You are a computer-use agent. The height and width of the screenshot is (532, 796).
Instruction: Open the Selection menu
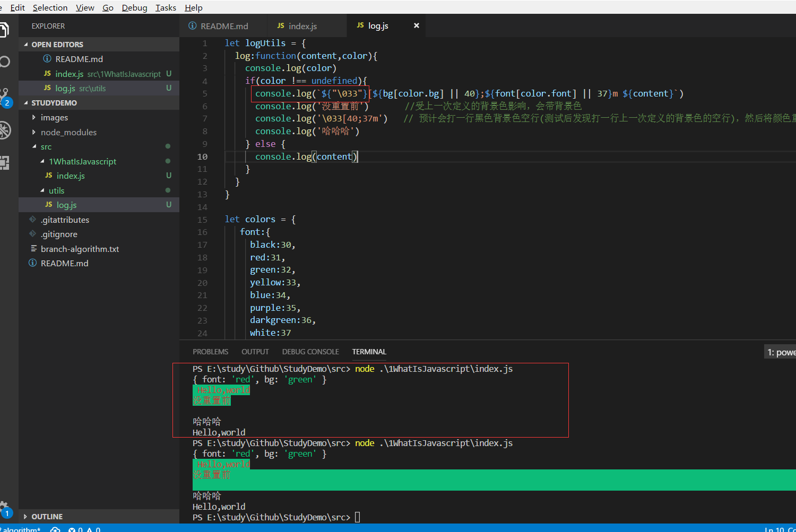[x=50, y=7]
